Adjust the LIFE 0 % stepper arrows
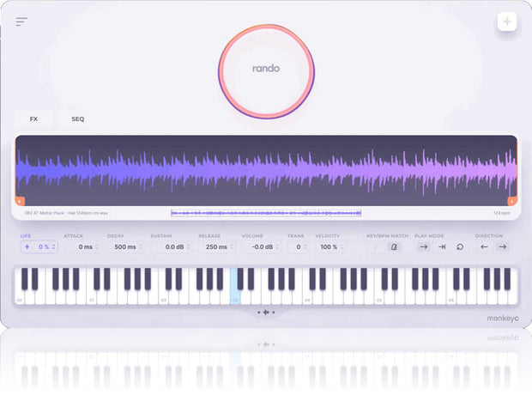This screenshot has height=395, width=532. 53,247
